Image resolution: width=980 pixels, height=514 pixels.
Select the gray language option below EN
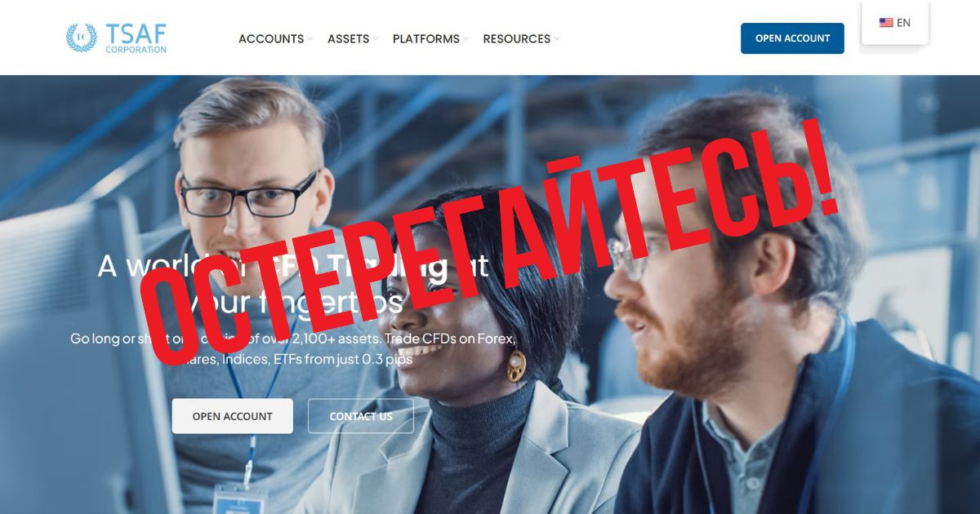(x=889, y=49)
